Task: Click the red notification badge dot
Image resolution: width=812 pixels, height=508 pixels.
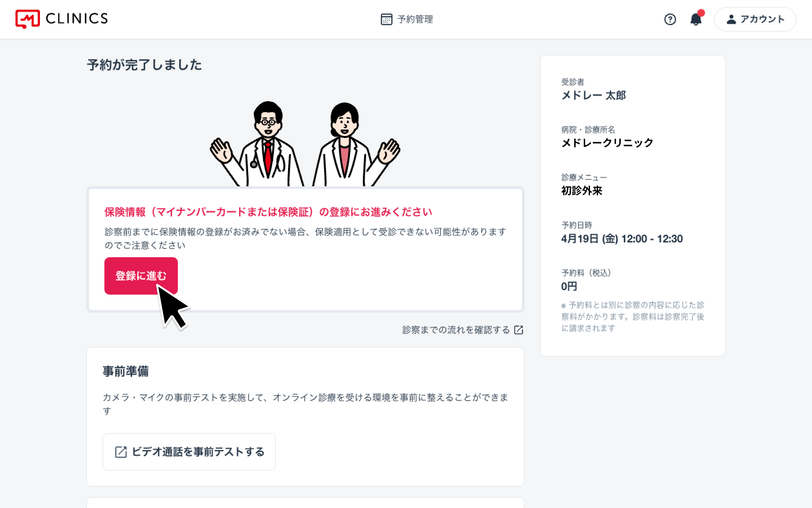Action: (701, 13)
